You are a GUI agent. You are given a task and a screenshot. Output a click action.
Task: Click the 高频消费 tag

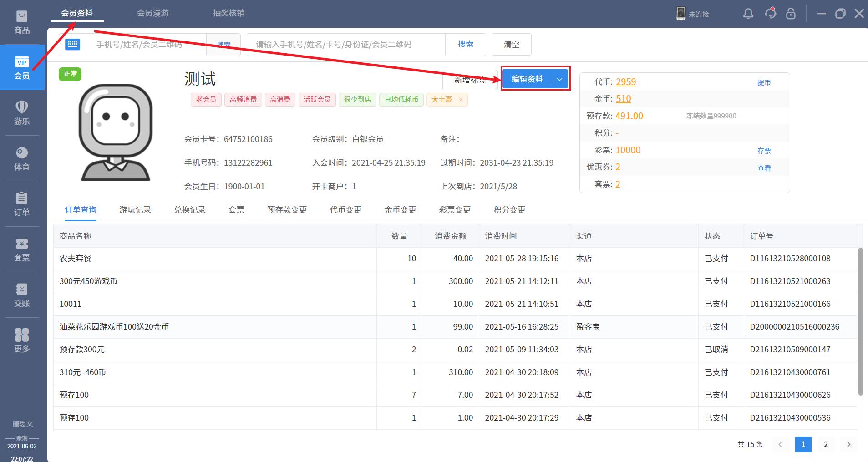(x=243, y=99)
